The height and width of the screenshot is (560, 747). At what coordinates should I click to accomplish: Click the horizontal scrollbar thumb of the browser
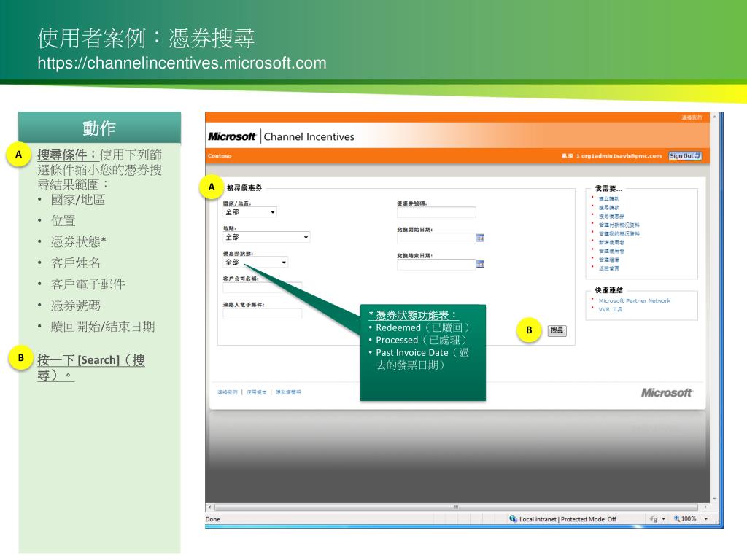click(x=456, y=507)
